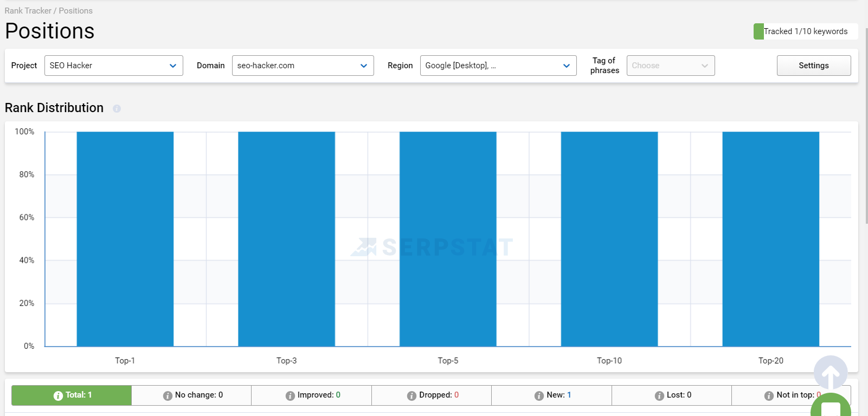The height and width of the screenshot is (416, 868).
Task: Open the Region dropdown Google [Desktop]
Action: pyautogui.click(x=498, y=66)
